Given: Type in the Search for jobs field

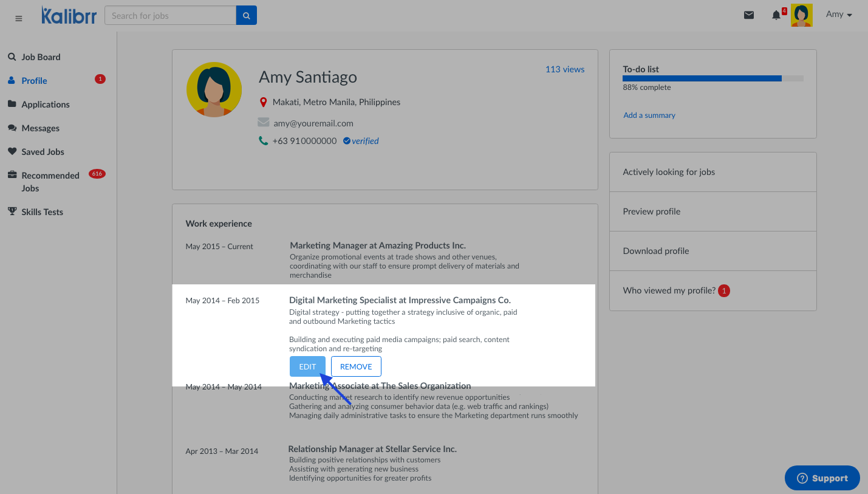Looking at the screenshot, I should [x=170, y=16].
